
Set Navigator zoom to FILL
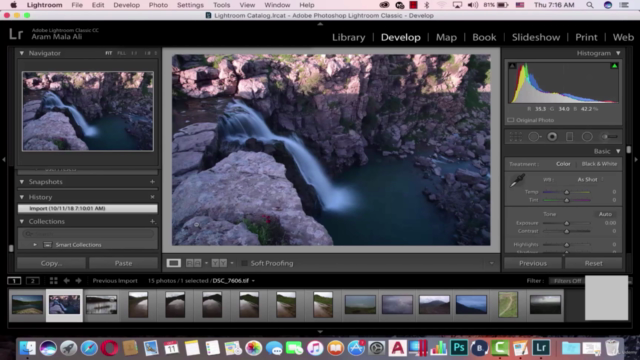(x=121, y=53)
